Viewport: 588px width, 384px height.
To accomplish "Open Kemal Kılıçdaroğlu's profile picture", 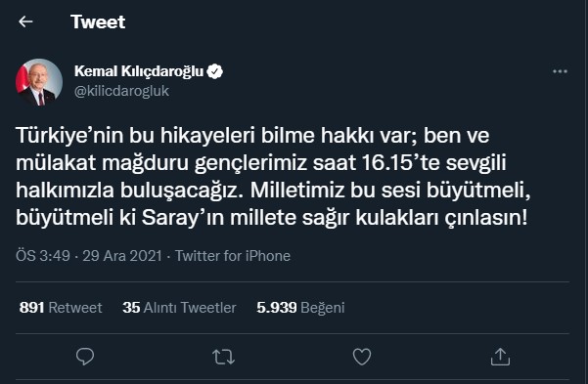I will coord(39,82).
